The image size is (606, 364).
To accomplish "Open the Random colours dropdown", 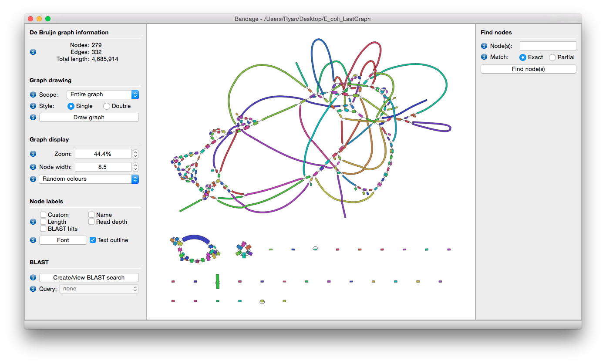I will click(x=89, y=179).
